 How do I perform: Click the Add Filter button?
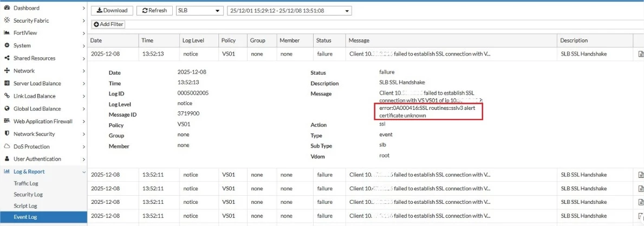pos(108,25)
